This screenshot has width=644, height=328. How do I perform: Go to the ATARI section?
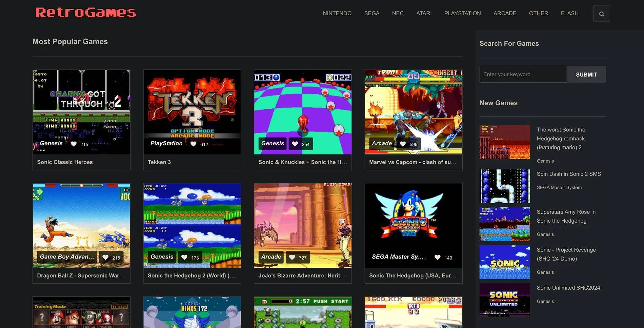pyautogui.click(x=424, y=13)
